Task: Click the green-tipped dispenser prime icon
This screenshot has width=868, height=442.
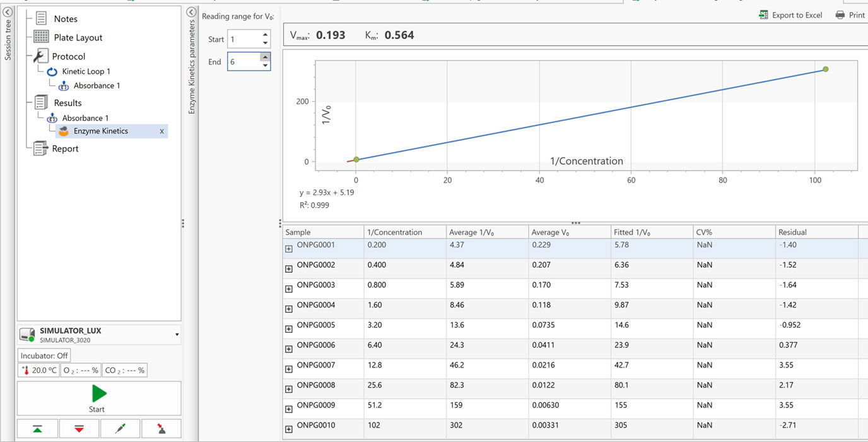Action: tap(120, 429)
